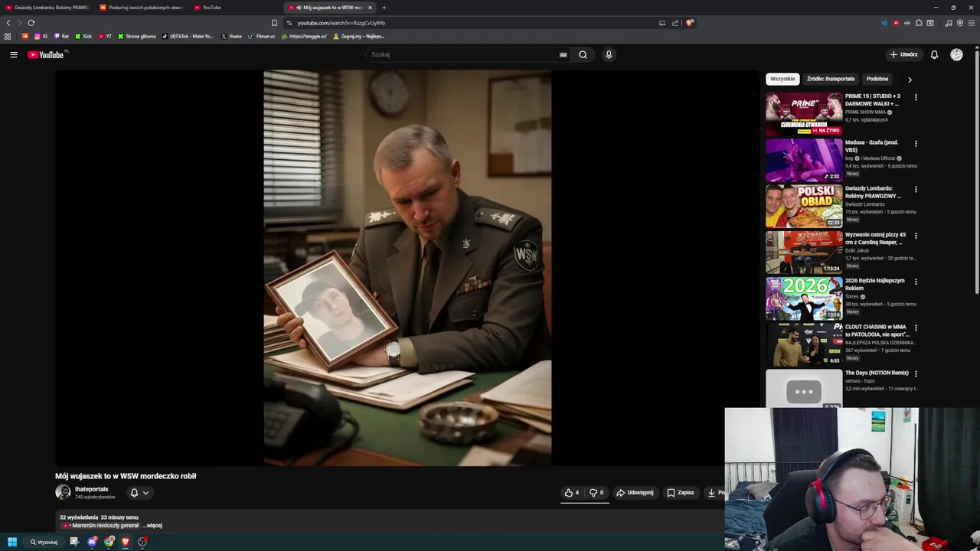This screenshot has width=980, height=551.
Task: Click the video player to pause
Action: pyautogui.click(x=407, y=268)
